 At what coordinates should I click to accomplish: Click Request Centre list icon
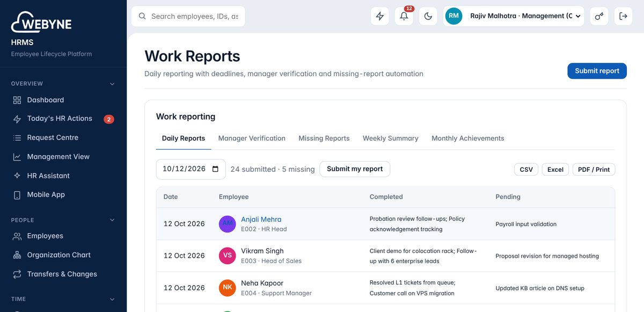click(x=17, y=138)
